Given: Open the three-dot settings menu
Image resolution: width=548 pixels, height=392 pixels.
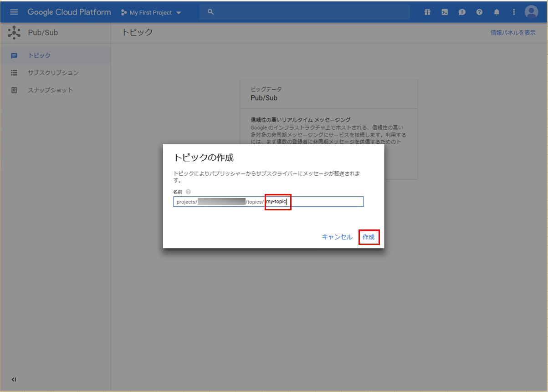Looking at the screenshot, I should (514, 12).
